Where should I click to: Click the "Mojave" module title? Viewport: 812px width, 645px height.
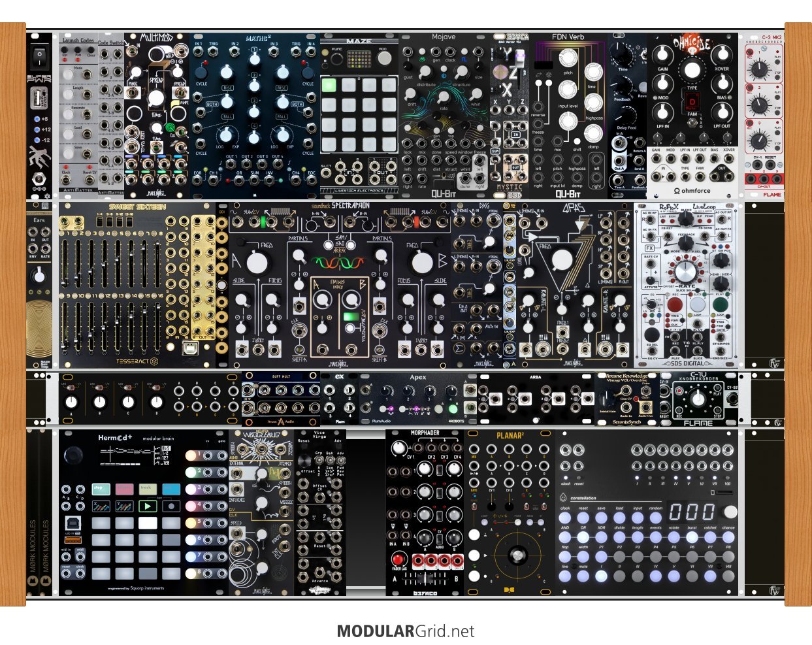click(x=444, y=37)
